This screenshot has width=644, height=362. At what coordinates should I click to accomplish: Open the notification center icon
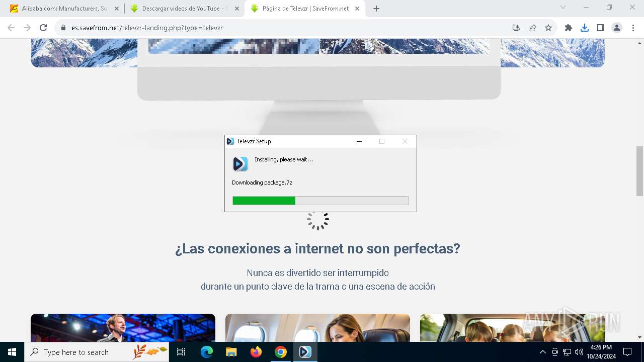627,352
